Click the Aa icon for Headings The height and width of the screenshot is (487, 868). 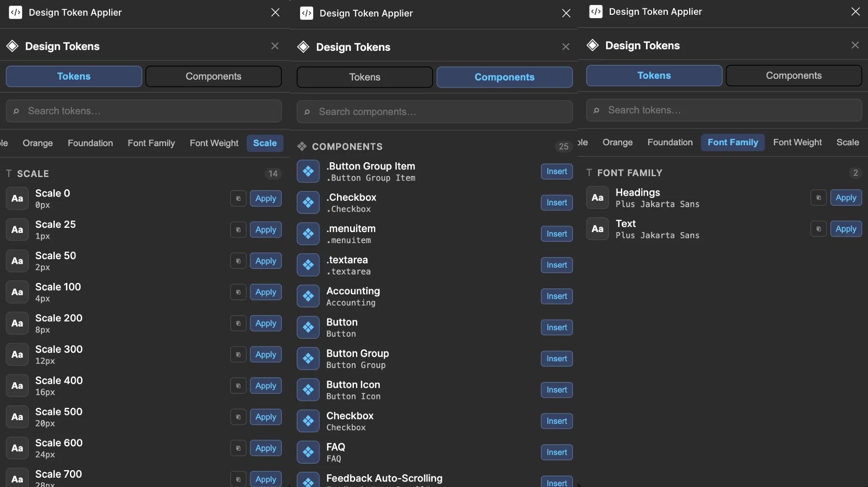pos(597,198)
